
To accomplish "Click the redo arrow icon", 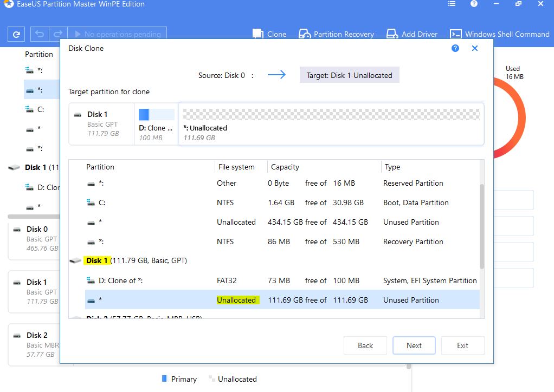I will 58,34.
